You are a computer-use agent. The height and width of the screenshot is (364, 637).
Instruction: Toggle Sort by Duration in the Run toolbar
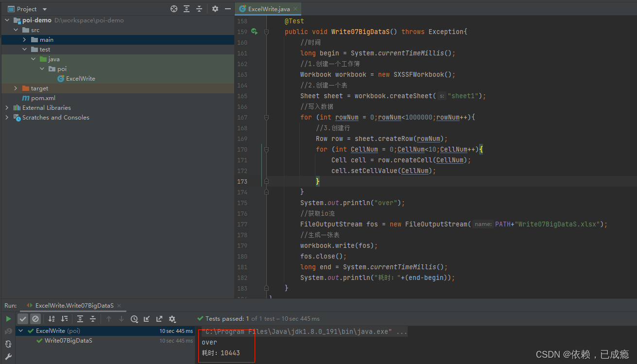tap(64, 319)
